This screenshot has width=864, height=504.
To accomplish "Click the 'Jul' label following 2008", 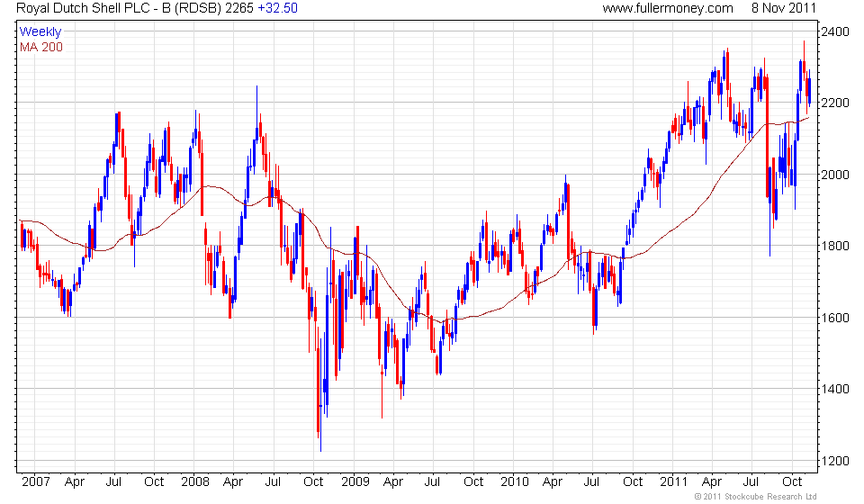I will pos(273,481).
